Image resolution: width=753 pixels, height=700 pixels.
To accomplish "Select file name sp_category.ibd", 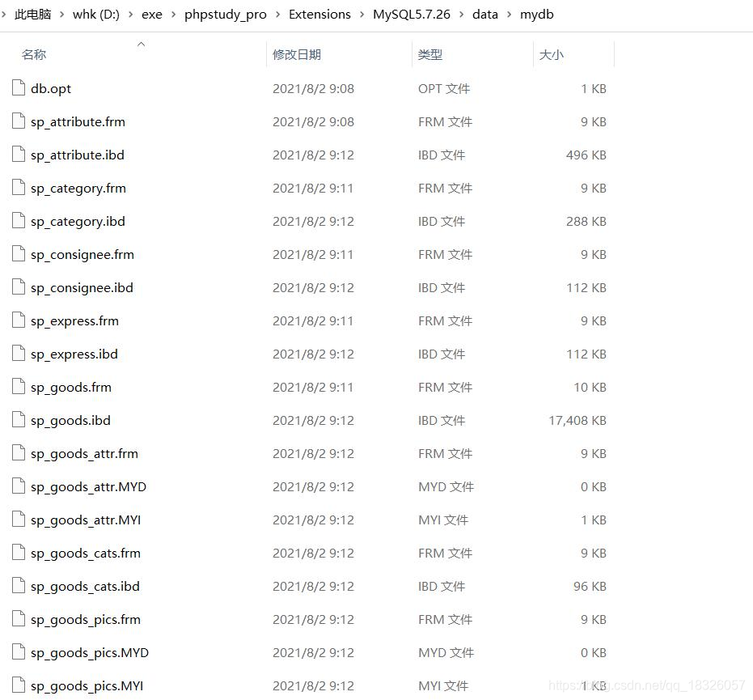I will click(x=78, y=222).
